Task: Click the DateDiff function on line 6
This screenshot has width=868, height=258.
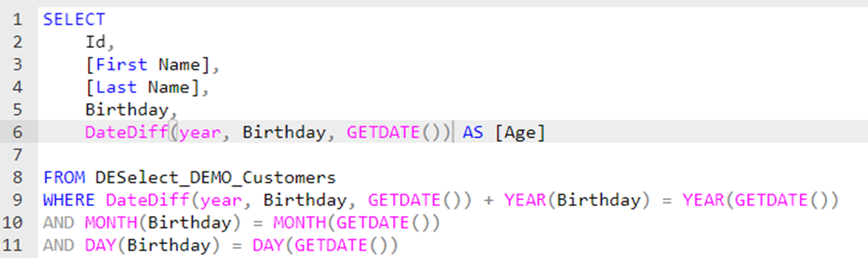Action: click(x=127, y=132)
